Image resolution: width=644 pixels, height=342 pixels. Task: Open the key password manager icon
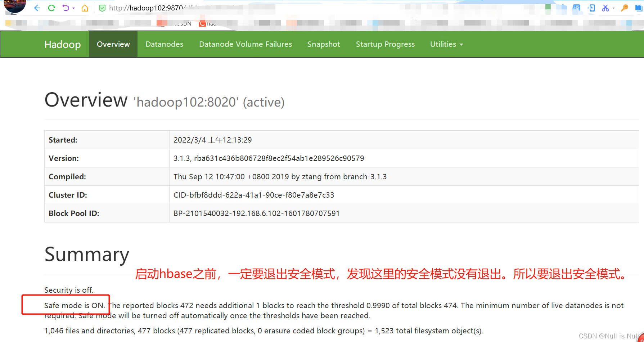625,8
